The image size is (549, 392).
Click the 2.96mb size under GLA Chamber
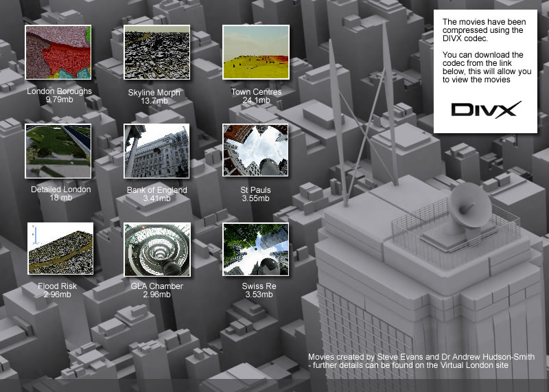point(157,295)
